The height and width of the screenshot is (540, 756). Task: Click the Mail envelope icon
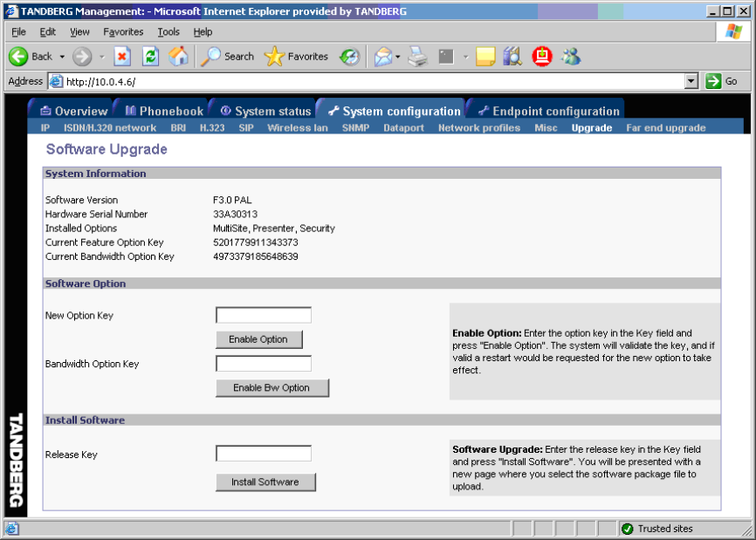(383, 57)
